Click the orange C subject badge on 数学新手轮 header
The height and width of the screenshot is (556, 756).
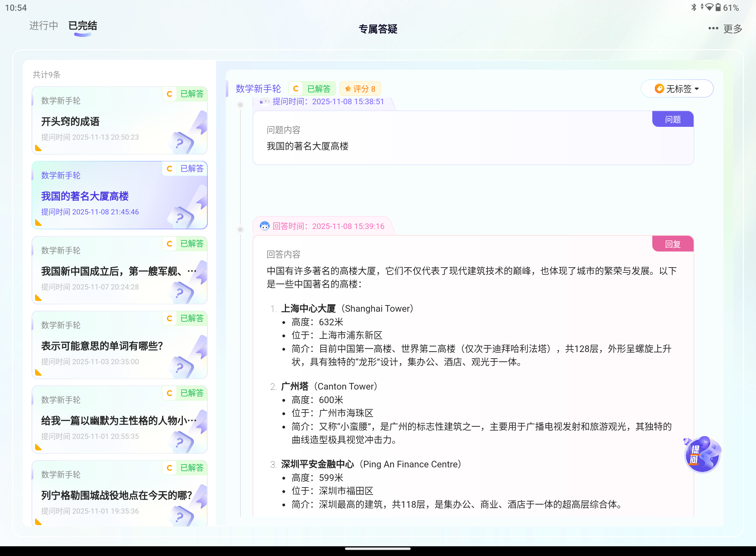click(x=295, y=89)
